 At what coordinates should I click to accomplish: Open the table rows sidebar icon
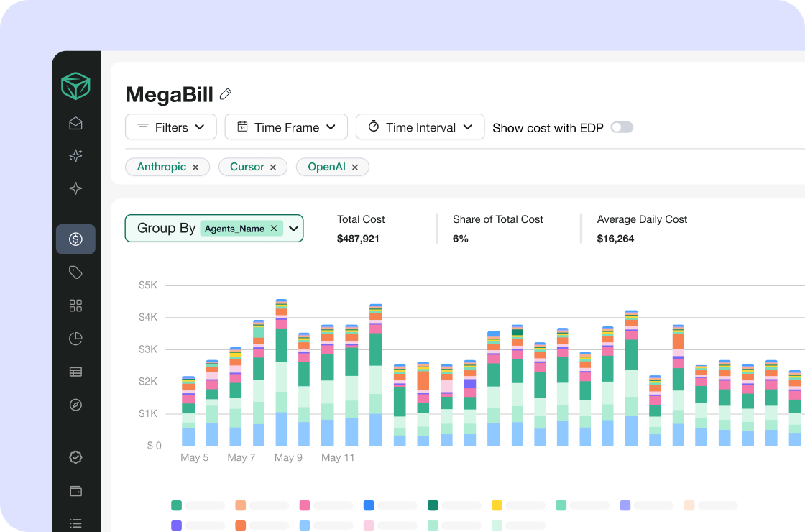(x=75, y=371)
